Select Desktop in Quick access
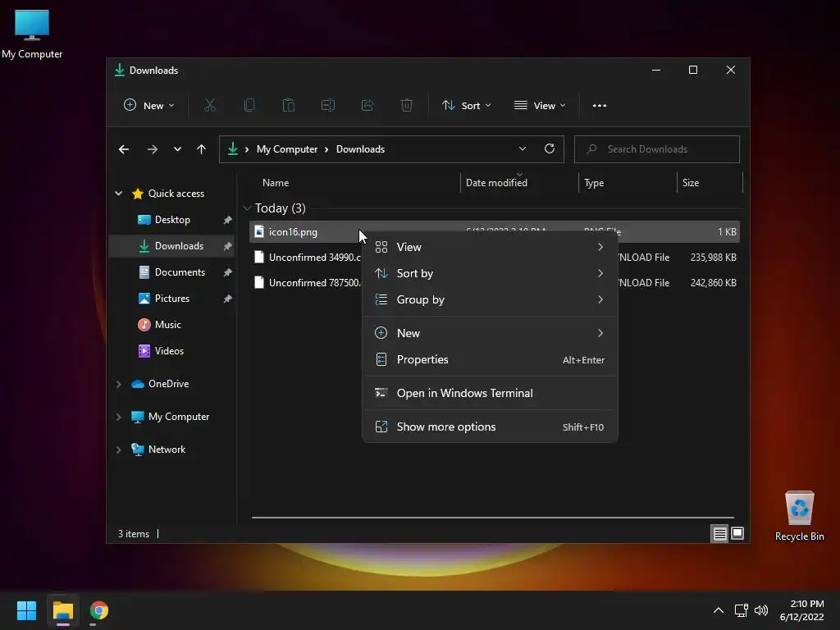 (172, 220)
